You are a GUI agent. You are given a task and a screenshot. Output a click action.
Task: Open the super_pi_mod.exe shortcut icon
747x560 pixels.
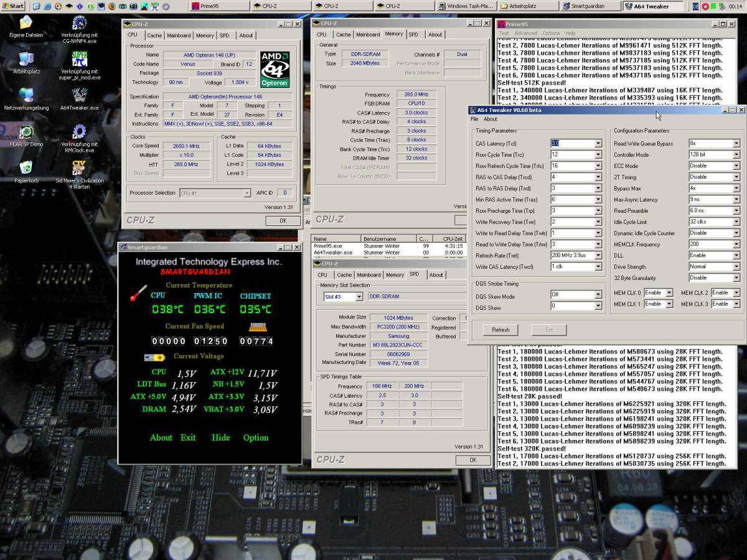point(79,60)
